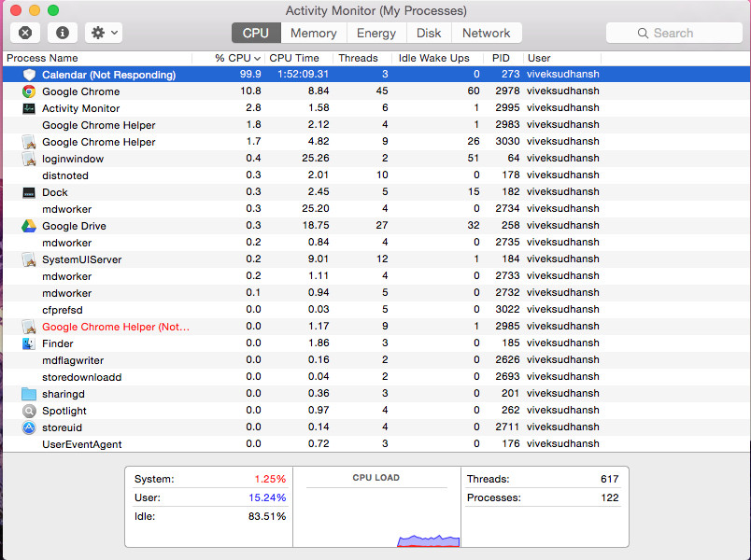This screenshot has width=751, height=560.
Task: Click the CPU LOAD graph
Action: pyautogui.click(x=376, y=518)
